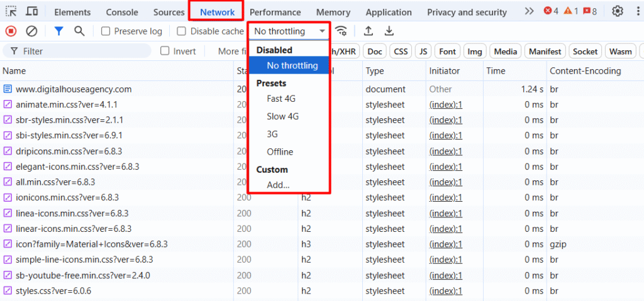Expand more tabs chevron
Image resolution: width=644 pixels, height=301 pixels.
tap(529, 11)
